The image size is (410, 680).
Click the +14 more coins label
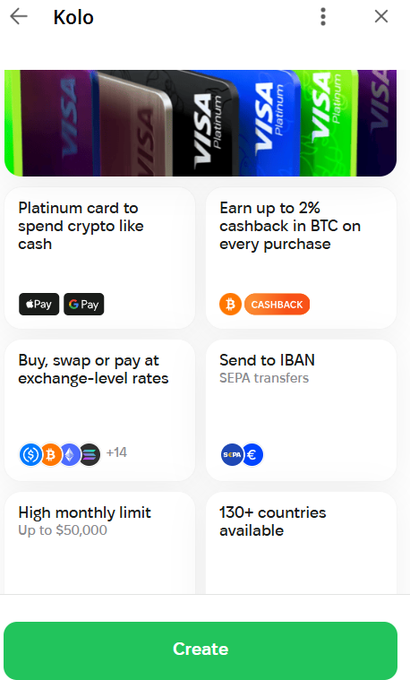(x=117, y=452)
